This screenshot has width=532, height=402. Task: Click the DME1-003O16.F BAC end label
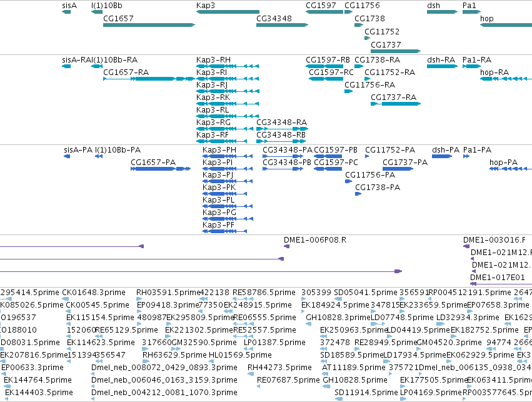click(x=494, y=240)
